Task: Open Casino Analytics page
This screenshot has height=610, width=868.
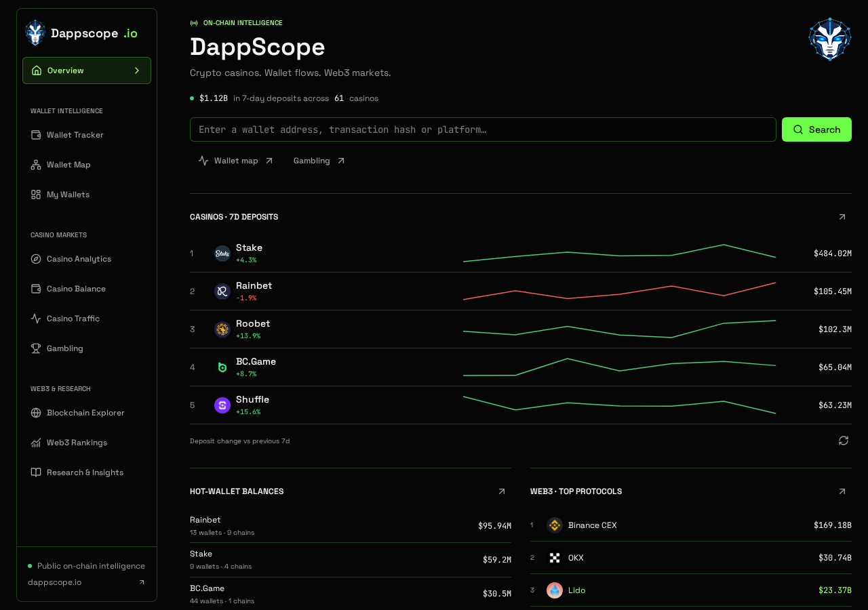Action: pos(87,259)
